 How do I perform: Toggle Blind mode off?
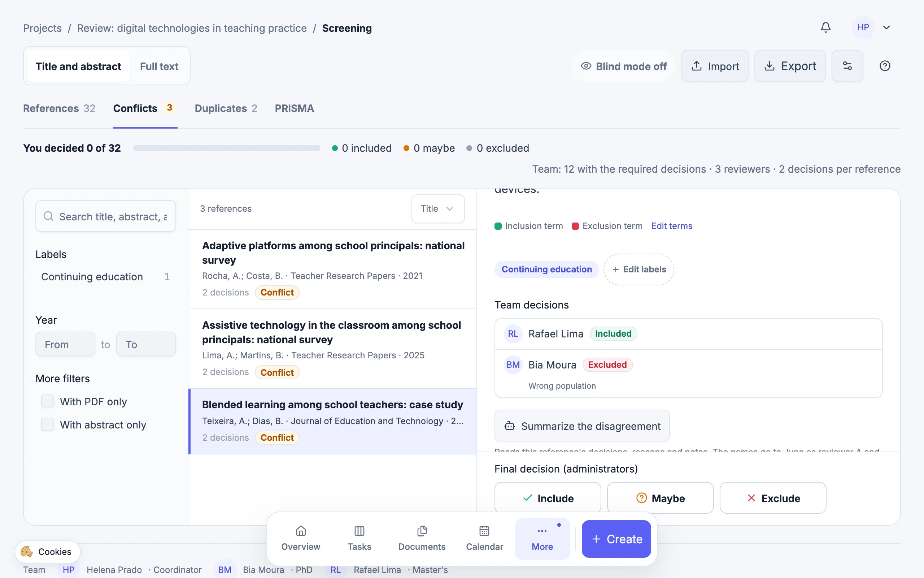point(624,66)
